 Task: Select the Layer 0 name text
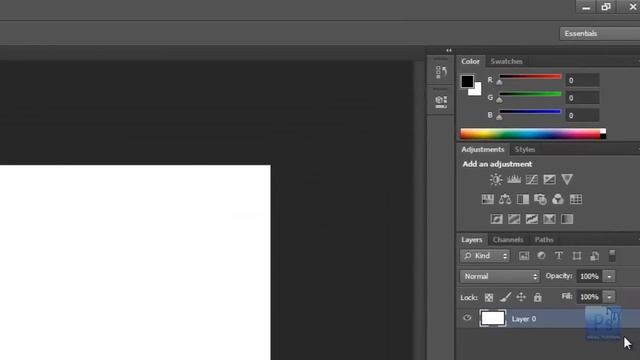[x=524, y=319]
